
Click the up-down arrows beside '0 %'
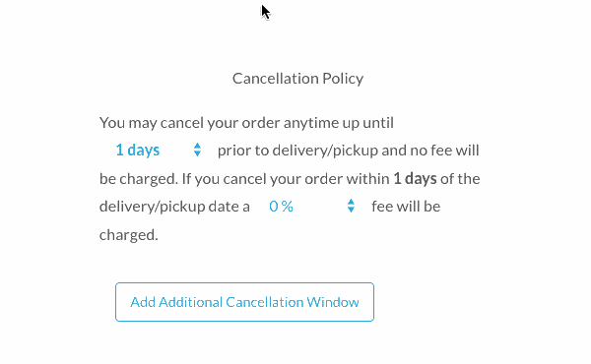351,206
